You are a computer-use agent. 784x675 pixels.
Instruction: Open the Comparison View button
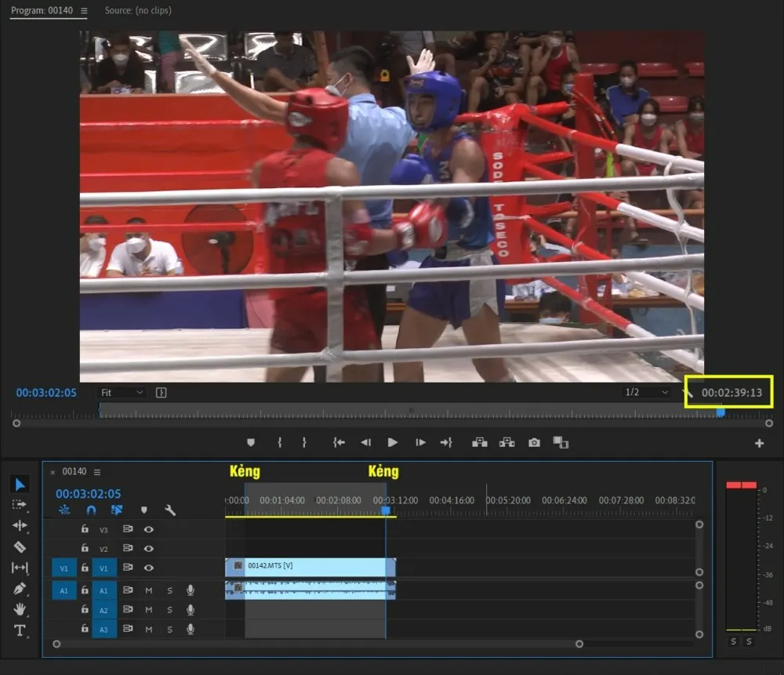click(561, 442)
